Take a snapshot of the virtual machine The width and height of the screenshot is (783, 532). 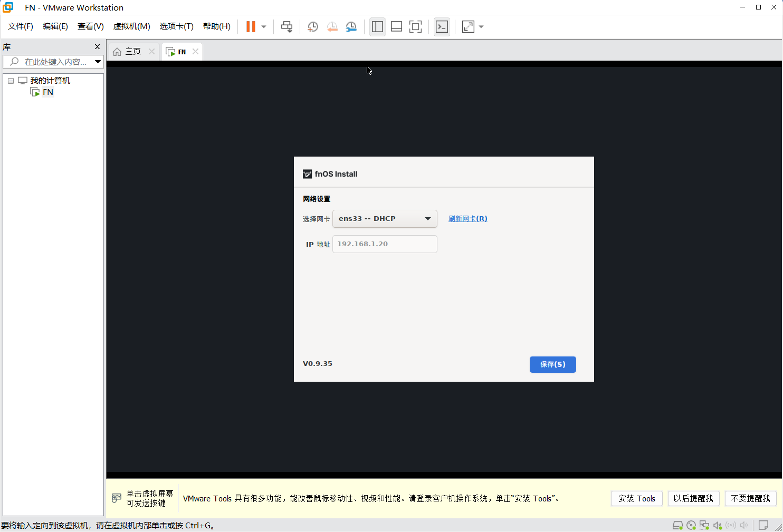click(312, 27)
